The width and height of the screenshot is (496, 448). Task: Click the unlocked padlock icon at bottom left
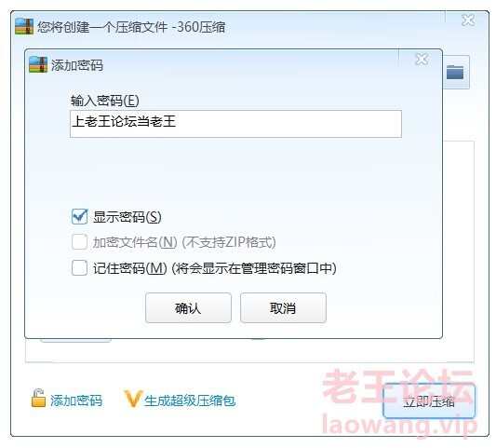(38, 398)
